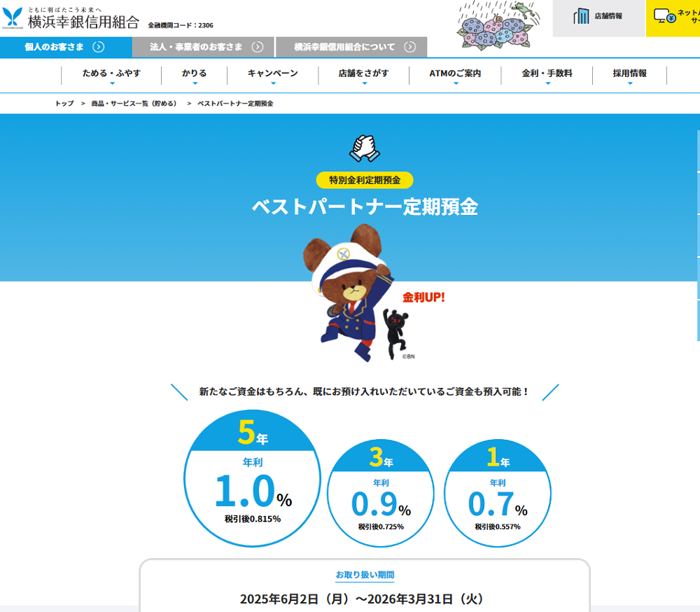Click the black bear character illustration
700x612 pixels.
pos(395,333)
